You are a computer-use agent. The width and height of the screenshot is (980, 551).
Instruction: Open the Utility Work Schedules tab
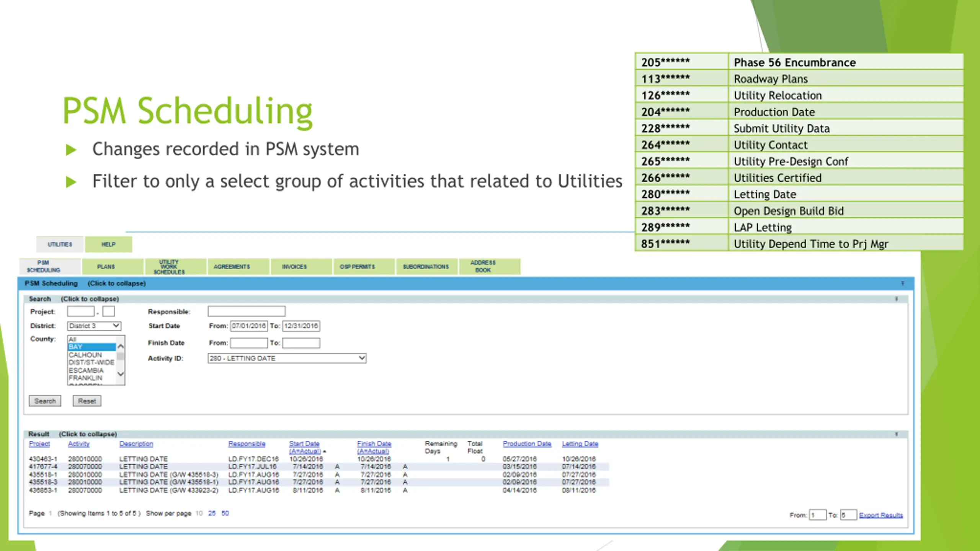point(169,267)
